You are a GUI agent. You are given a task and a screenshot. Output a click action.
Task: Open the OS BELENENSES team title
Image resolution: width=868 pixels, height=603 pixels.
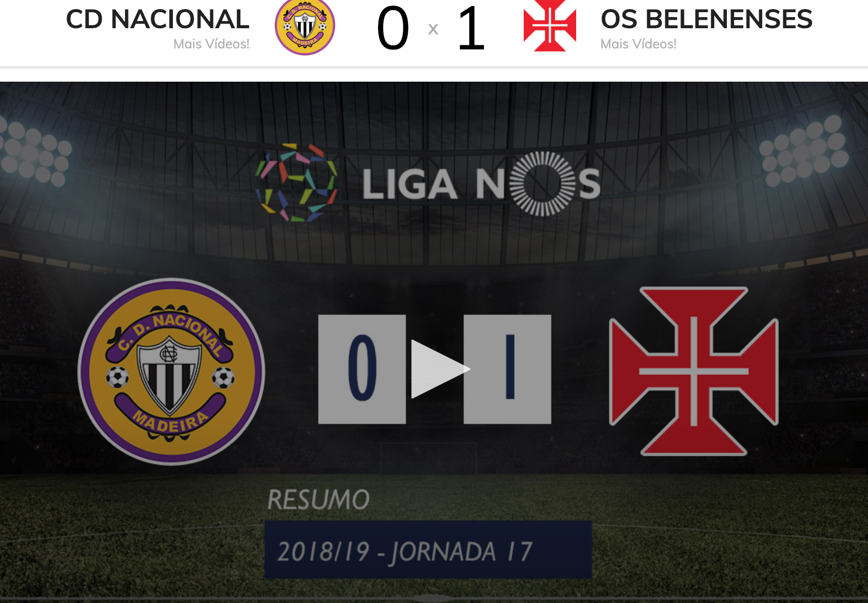707,20
